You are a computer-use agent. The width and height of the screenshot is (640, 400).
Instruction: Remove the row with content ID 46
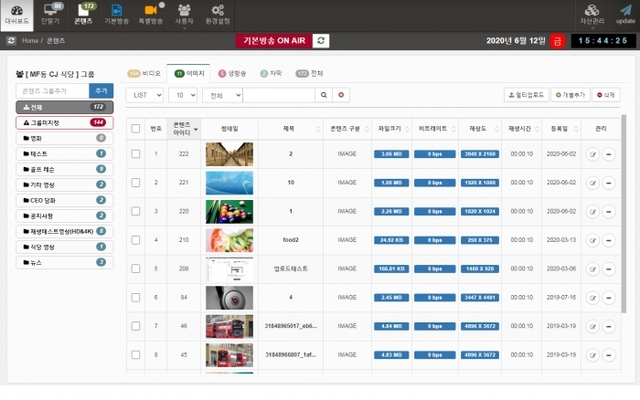pos(609,327)
